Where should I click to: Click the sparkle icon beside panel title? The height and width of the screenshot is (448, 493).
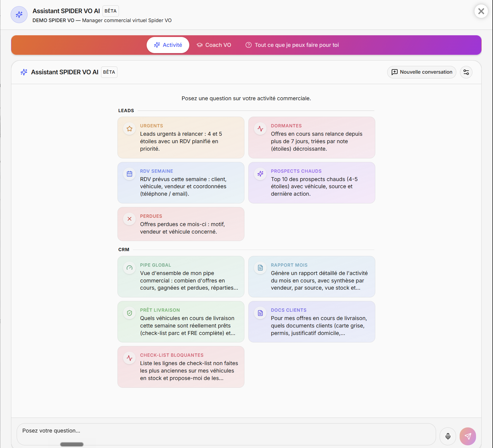coord(24,72)
